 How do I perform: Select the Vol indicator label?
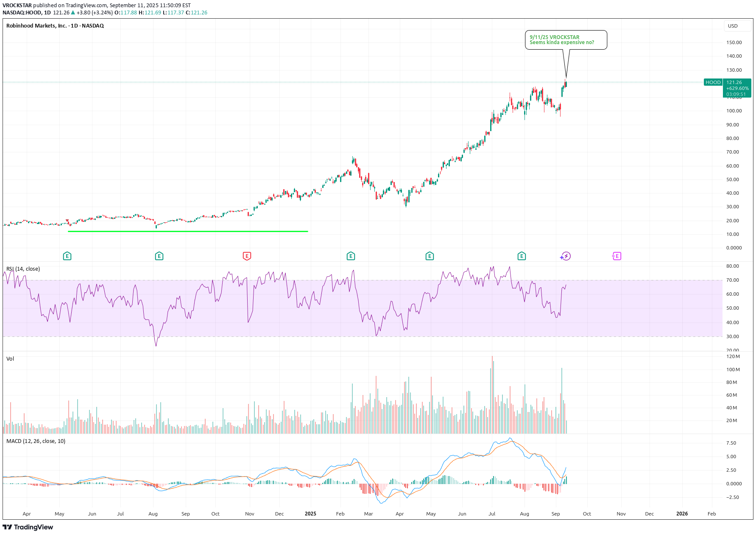[10, 359]
